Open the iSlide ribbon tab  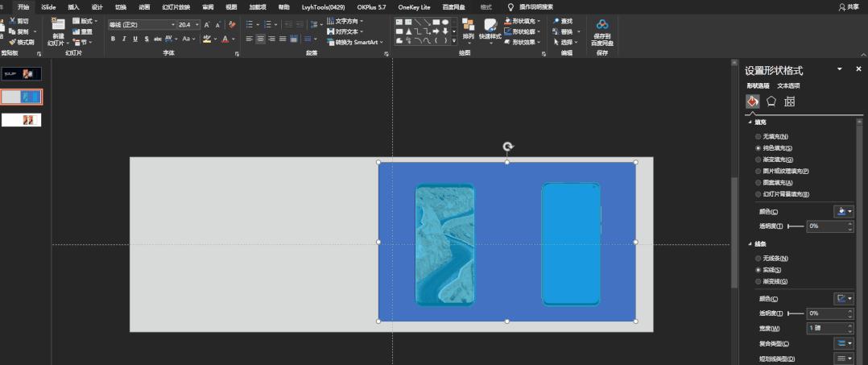(48, 6)
